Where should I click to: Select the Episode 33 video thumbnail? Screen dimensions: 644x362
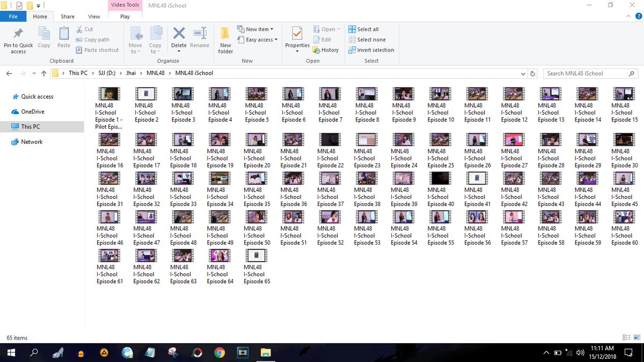click(x=183, y=178)
